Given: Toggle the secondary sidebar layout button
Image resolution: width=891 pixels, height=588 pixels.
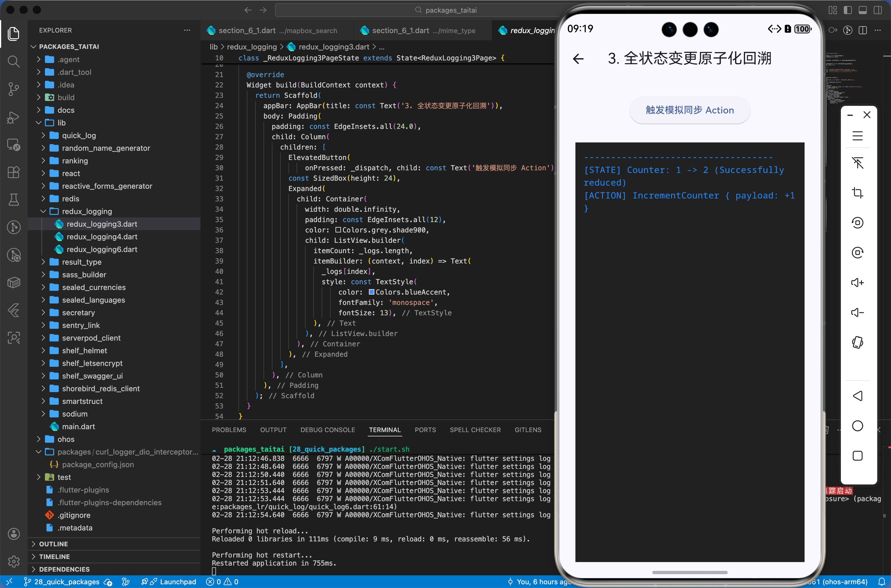Looking at the screenshot, I should click(x=877, y=10).
